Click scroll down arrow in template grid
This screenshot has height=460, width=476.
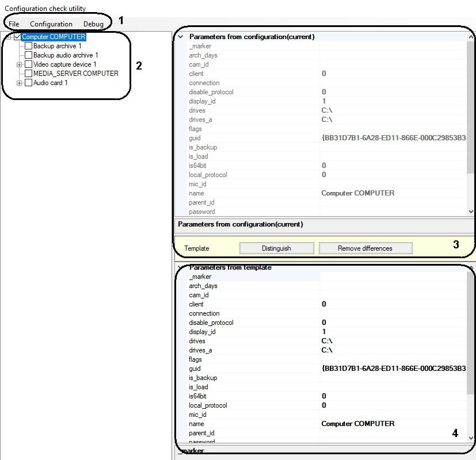pyautogui.click(x=471, y=438)
